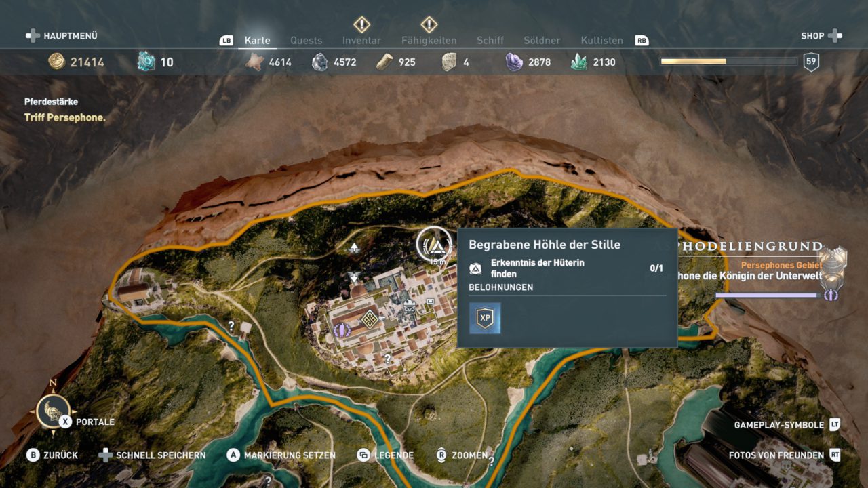Screen dimensions: 868x488
Task: Select question mark beside the Zoomen label
Action: tap(491, 461)
